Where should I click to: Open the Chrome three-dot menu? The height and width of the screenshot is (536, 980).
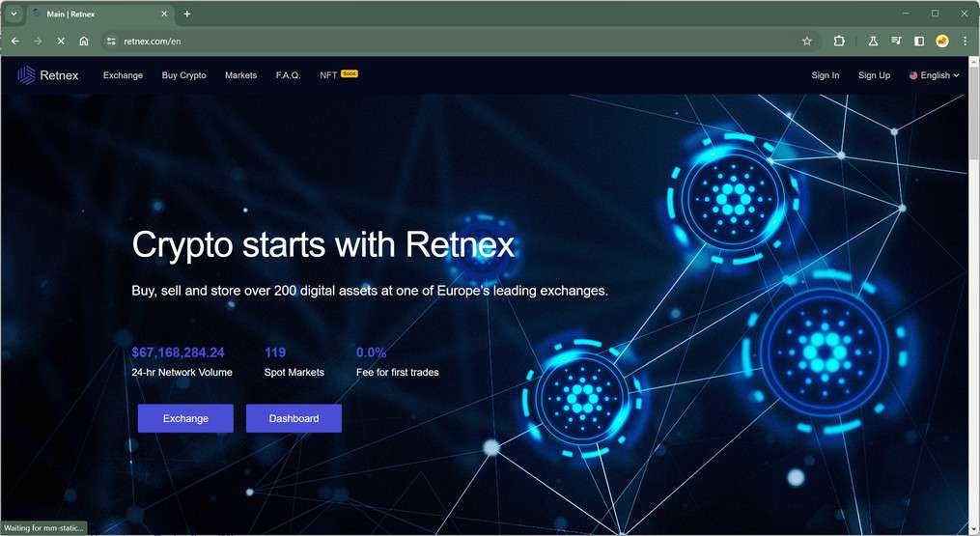(x=965, y=42)
